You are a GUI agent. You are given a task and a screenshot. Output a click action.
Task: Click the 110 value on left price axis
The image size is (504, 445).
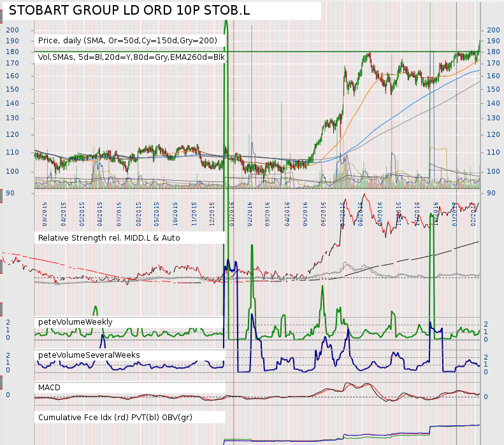[x=13, y=153]
